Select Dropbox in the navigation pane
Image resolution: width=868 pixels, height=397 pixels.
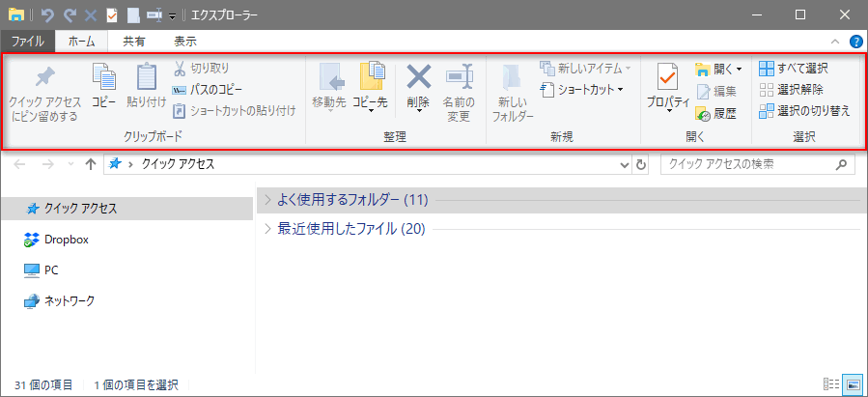(66, 240)
